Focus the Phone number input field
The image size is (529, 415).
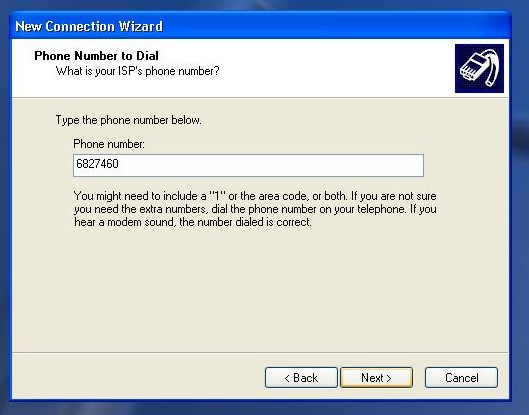click(248, 165)
